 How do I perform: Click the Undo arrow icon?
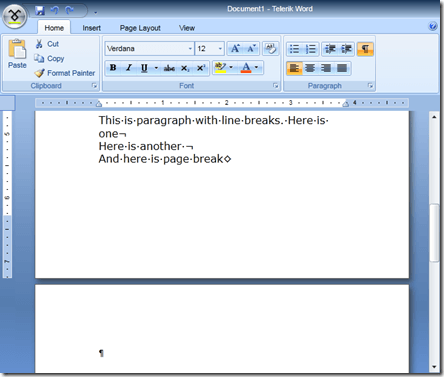click(x=54, y=11)
